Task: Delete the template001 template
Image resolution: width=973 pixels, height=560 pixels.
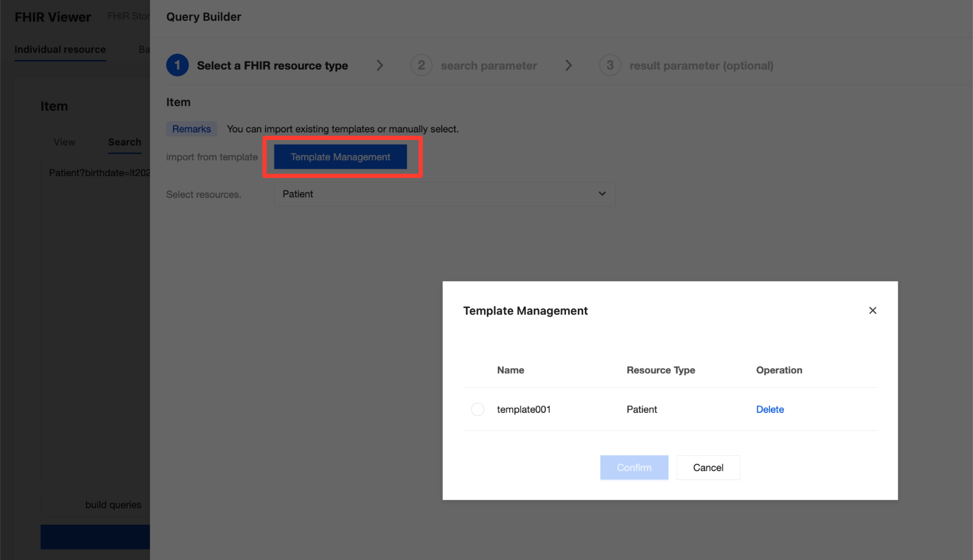Action: (770, 409)
